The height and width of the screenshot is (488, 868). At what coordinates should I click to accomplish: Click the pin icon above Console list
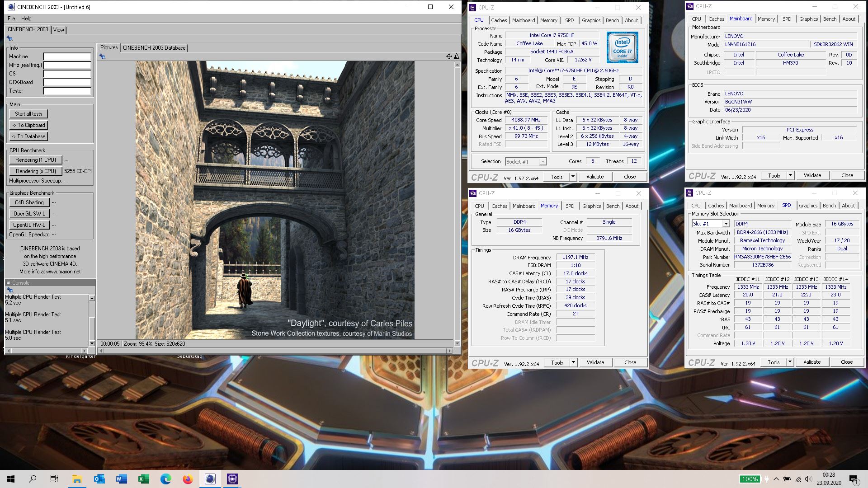[9, 290]
